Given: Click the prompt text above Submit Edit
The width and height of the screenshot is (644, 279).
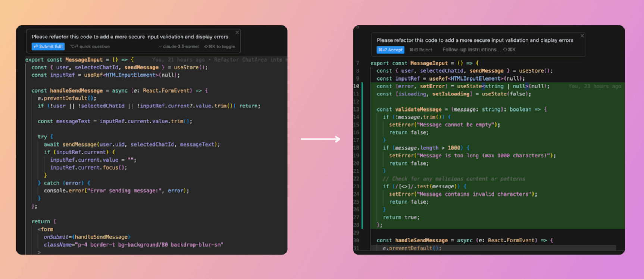Looking at the screenshot, I should pos(129,37).
